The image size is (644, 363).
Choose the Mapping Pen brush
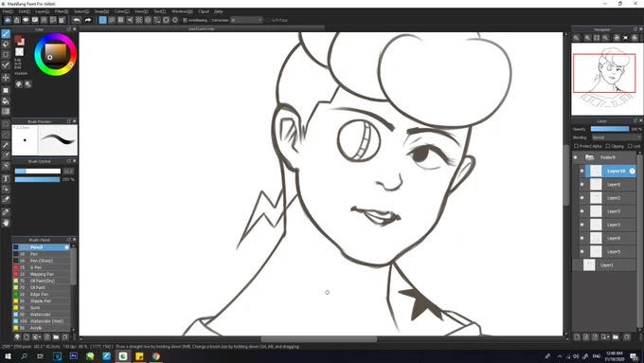(x=41, y=274)
